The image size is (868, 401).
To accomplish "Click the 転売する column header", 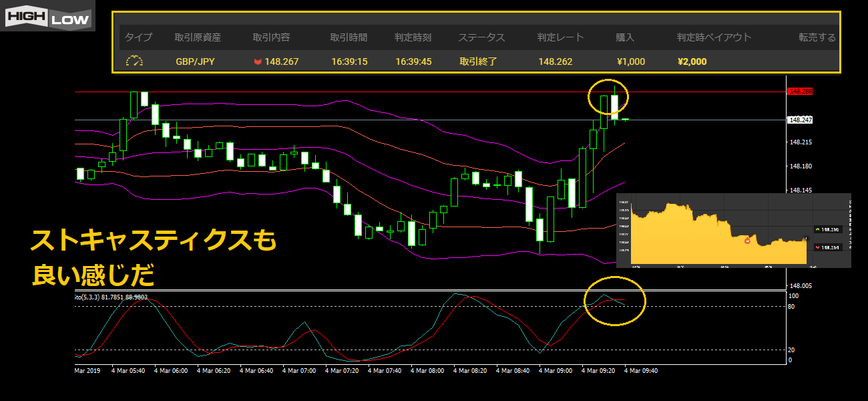I will point(817,37).
